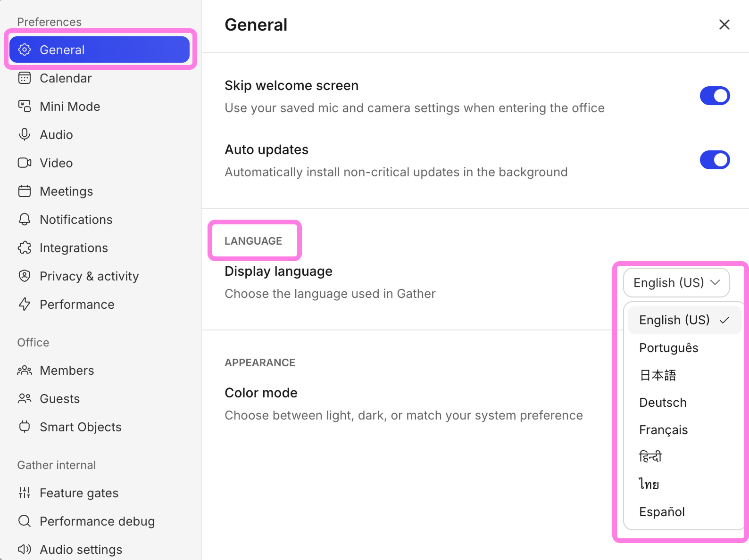The image size is (749, 560).
Task: Click the Meetings icon
Action: point(25,191)
